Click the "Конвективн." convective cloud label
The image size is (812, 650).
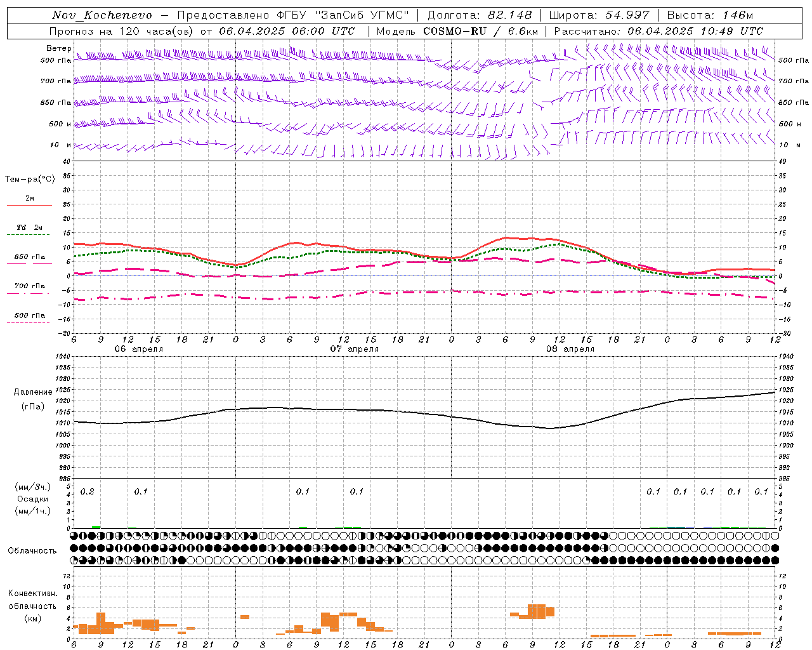click(32, 594)
